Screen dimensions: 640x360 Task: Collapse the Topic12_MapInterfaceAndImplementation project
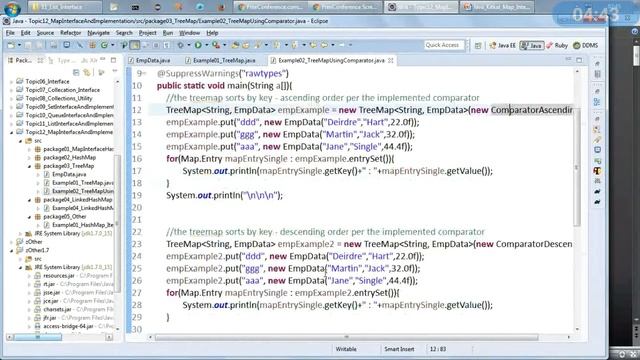pyautogui.click(x=11, y=132)
